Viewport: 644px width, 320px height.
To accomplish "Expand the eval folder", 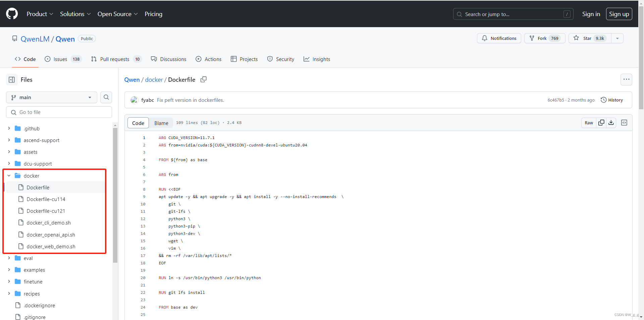I will (9, 258).
